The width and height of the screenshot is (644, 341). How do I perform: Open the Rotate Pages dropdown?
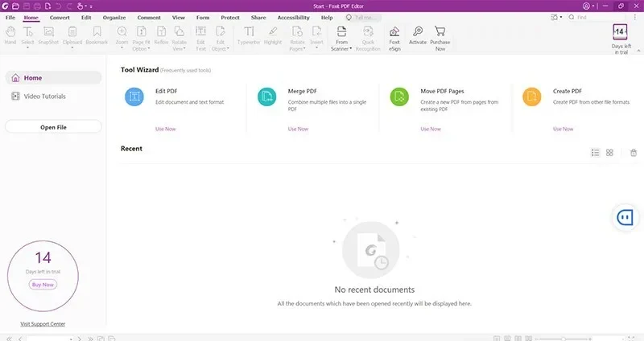pyautogui.click(x=304, y=49)
